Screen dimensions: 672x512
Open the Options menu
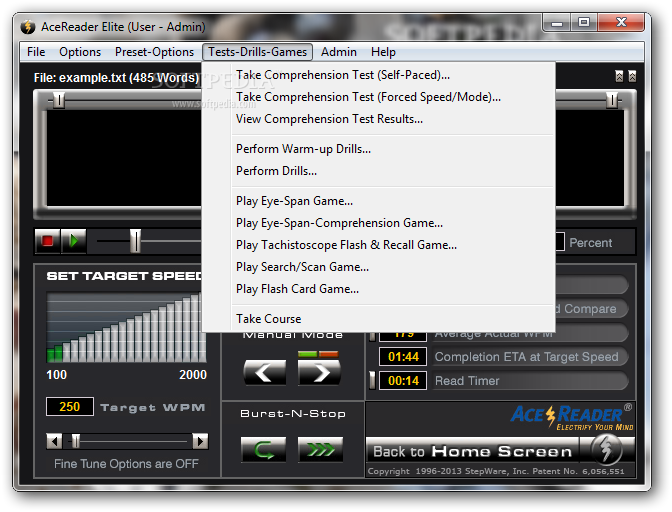pos(80,52)
